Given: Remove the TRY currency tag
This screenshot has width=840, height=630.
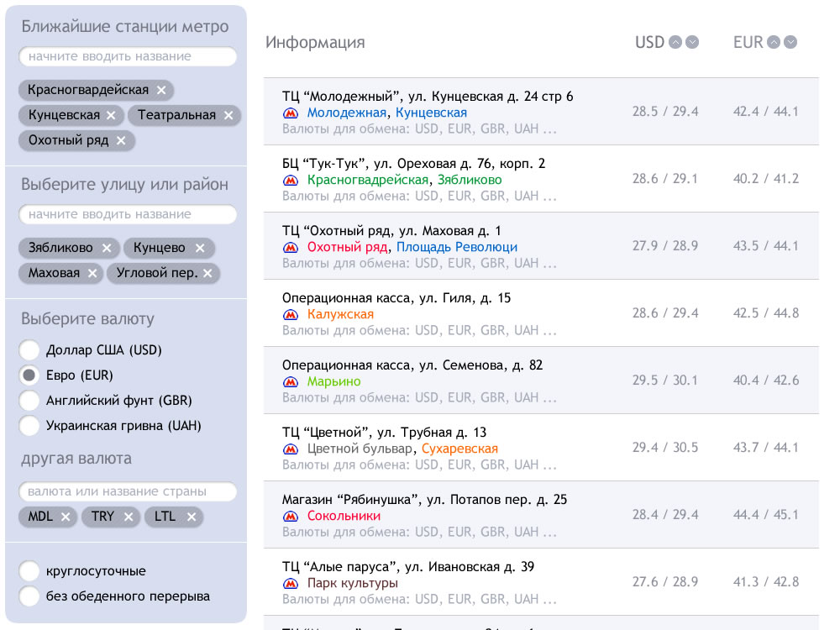Looking at the screenshot, I should click(x=128, y=517).
